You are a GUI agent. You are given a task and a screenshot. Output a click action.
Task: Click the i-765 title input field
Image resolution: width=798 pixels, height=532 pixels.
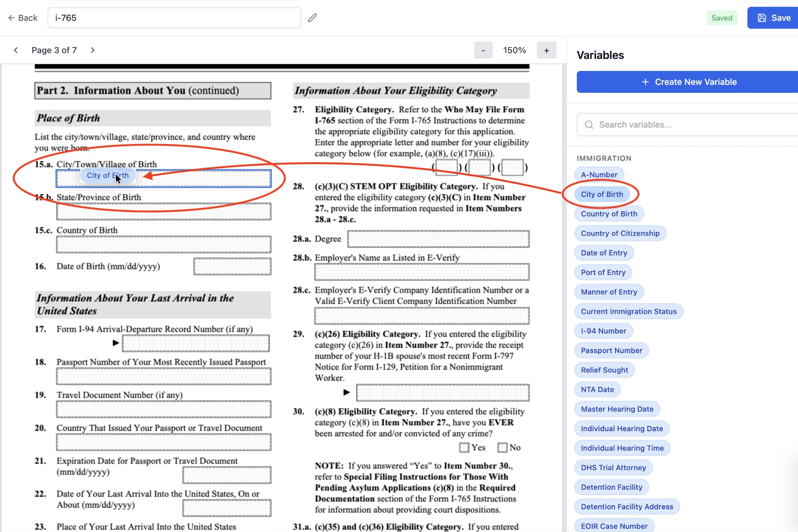click(174, 18)
